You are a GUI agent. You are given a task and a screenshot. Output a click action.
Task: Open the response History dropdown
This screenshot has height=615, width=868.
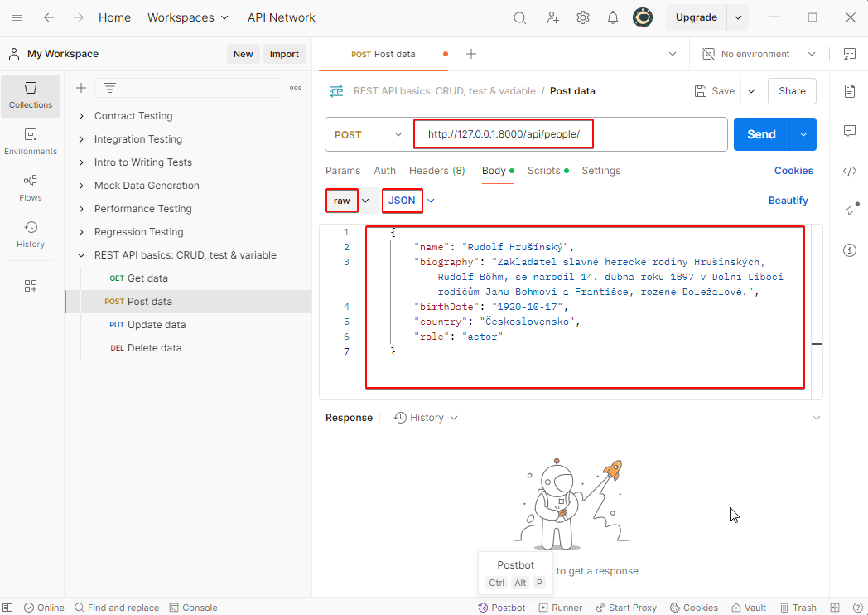[x=426, y=418]
